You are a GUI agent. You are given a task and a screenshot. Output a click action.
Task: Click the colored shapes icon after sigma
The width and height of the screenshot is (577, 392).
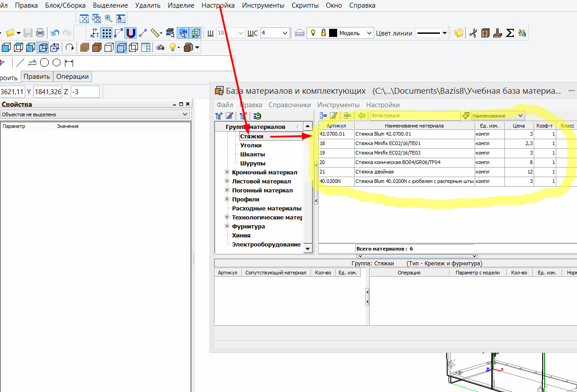(522, 33)
